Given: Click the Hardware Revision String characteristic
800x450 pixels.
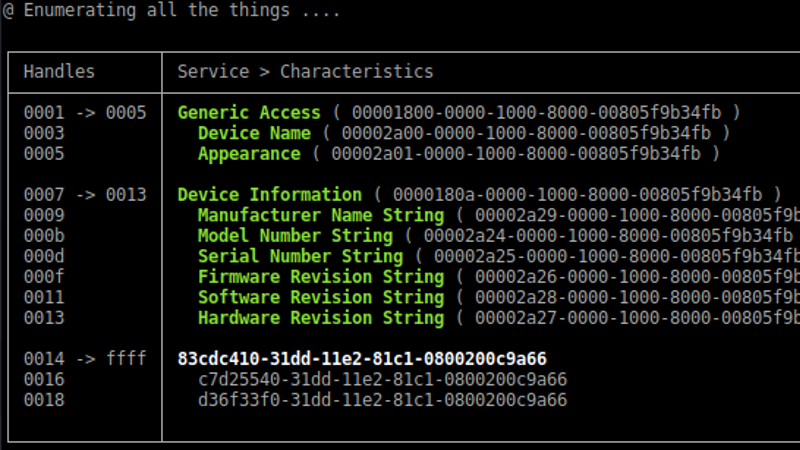Looking at the screenshot, I should pyautogui.click(x=320, y=318).
